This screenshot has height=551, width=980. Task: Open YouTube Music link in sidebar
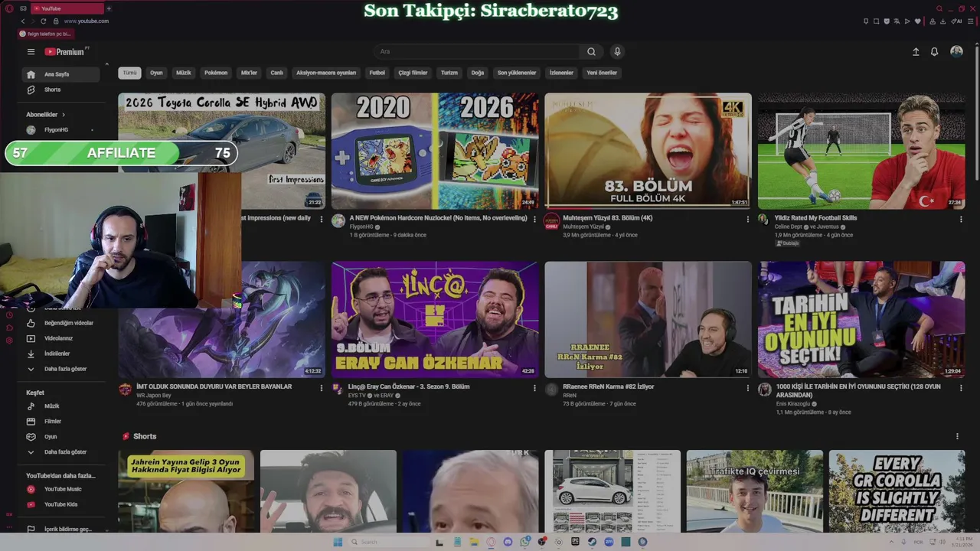60,489
